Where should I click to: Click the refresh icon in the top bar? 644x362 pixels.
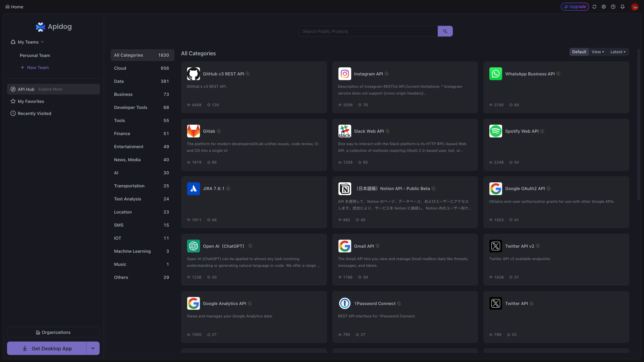594,6
